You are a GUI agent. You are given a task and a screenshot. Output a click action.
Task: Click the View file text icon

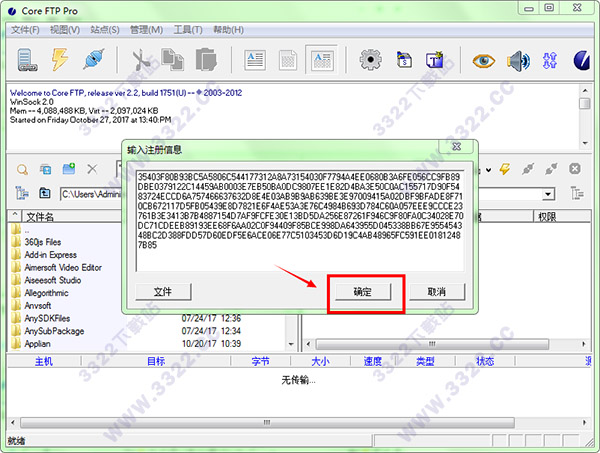coord(255,60)
